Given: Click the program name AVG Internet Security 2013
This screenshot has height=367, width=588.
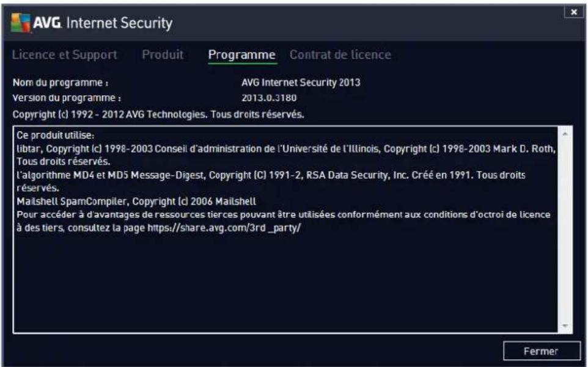Looking at the screenshot, I should coord(301,82).
